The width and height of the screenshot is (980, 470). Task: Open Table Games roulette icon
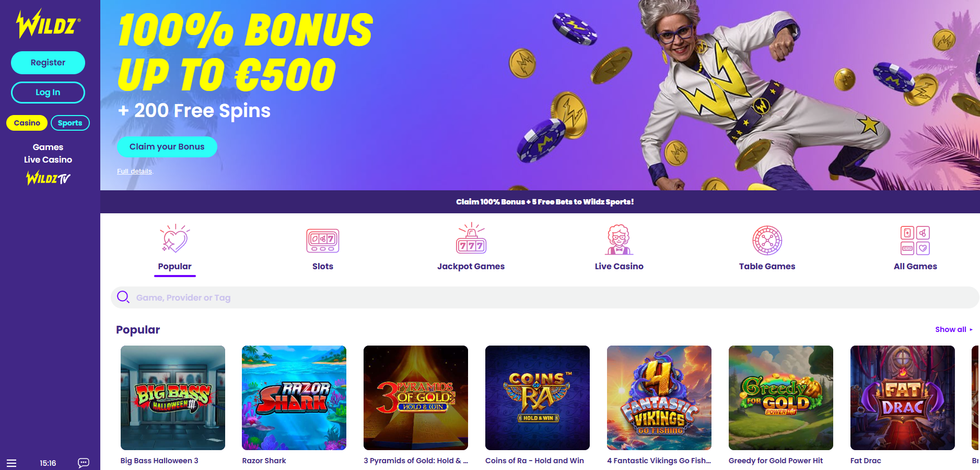[767, 240]
